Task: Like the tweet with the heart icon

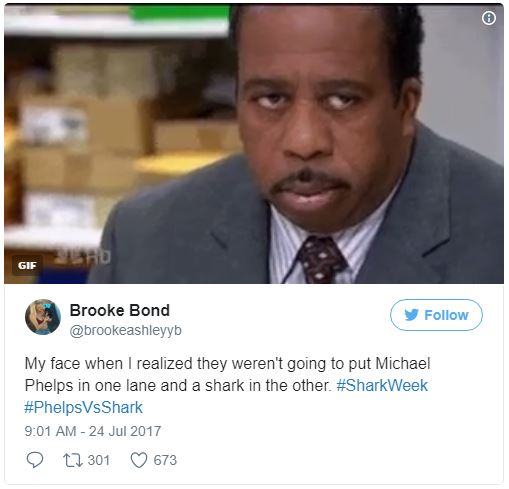Action: [x=138, y=460]
